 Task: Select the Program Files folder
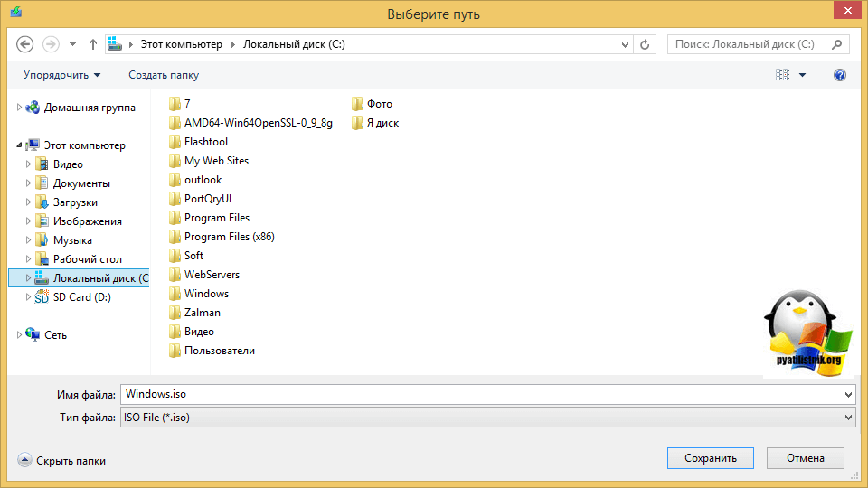216,218
